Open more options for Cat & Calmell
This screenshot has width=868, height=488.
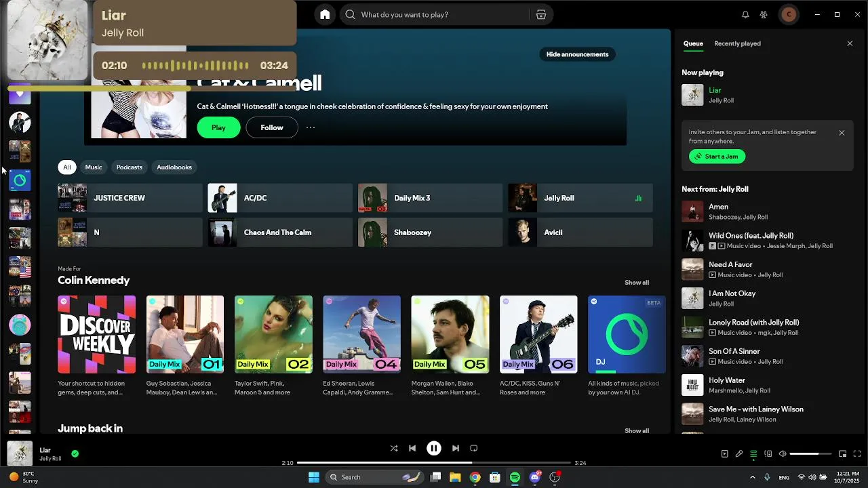(x=311, y=127)
